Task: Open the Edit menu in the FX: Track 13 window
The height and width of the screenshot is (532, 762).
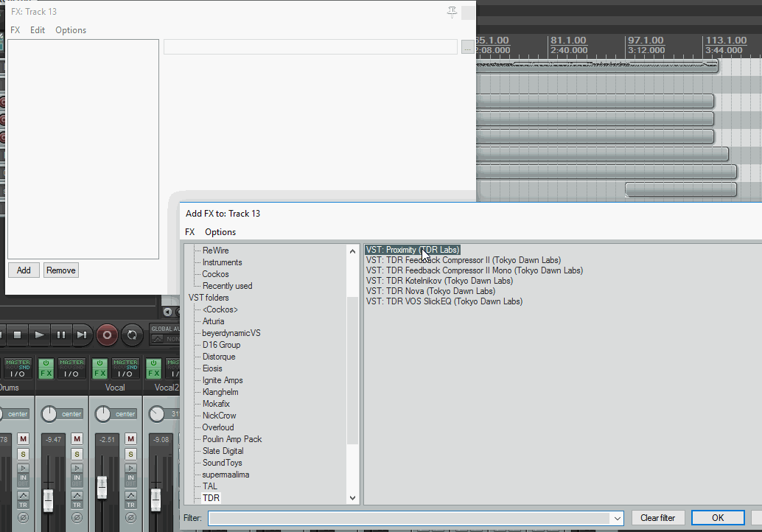Action: point(38,30)
